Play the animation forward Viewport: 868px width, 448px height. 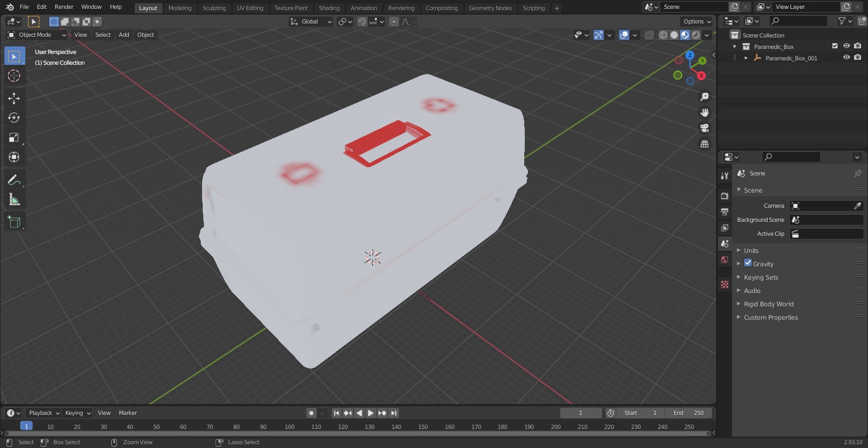tap(370, 413)
